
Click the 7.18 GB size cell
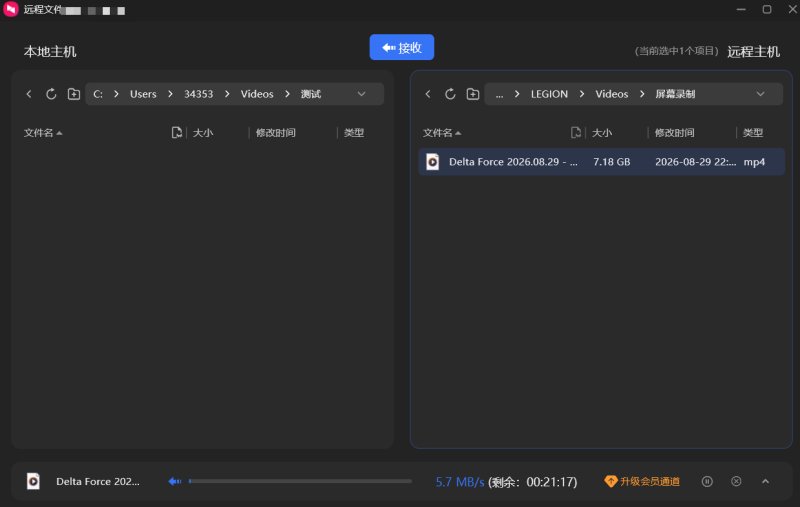pos(611,162)
